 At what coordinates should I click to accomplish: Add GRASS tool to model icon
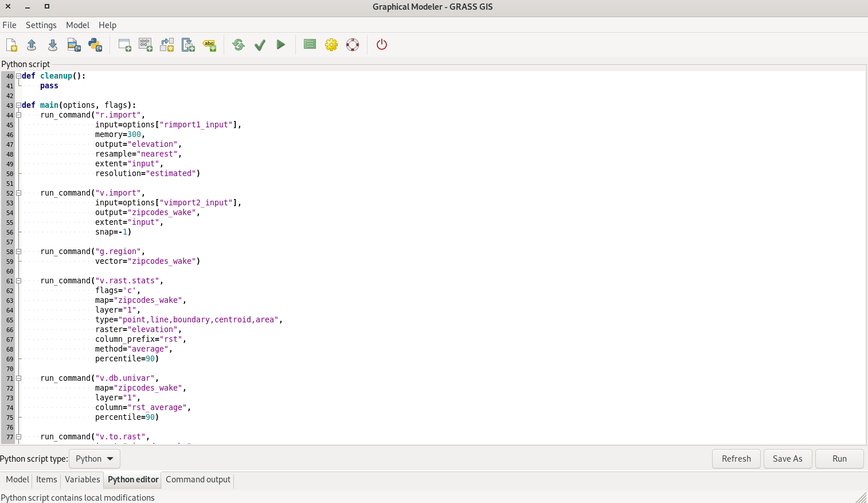(x=124, y=45)
